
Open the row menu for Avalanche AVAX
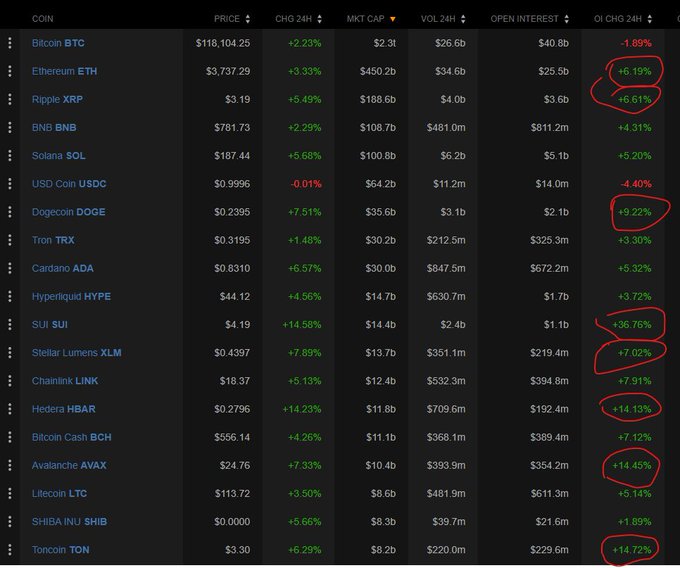pos(10,465)
